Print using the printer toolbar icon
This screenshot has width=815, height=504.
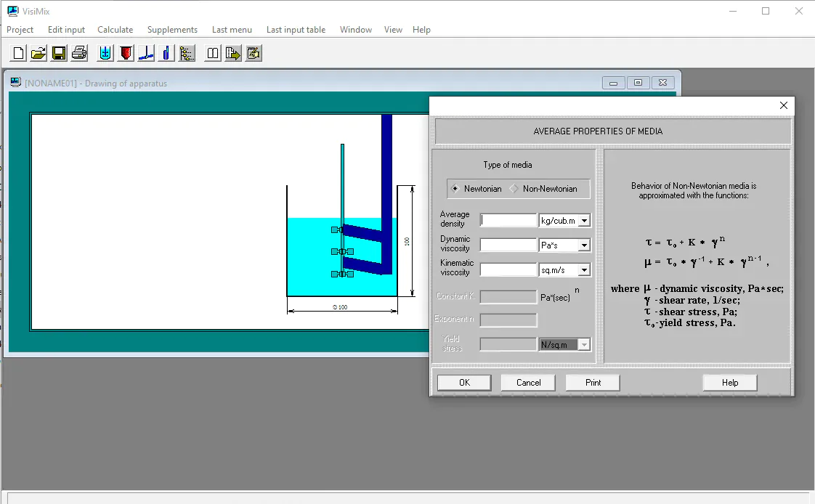tap(79, 53)
